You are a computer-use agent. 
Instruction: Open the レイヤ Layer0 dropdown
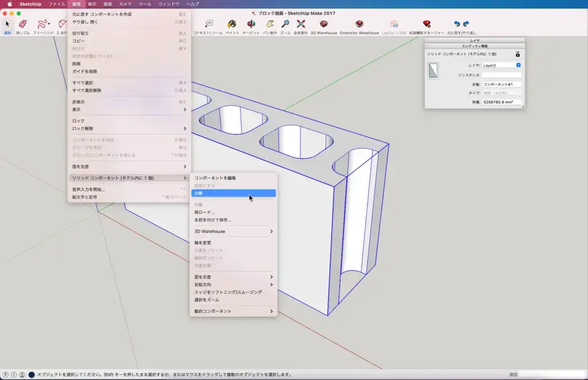pos(501,66)
